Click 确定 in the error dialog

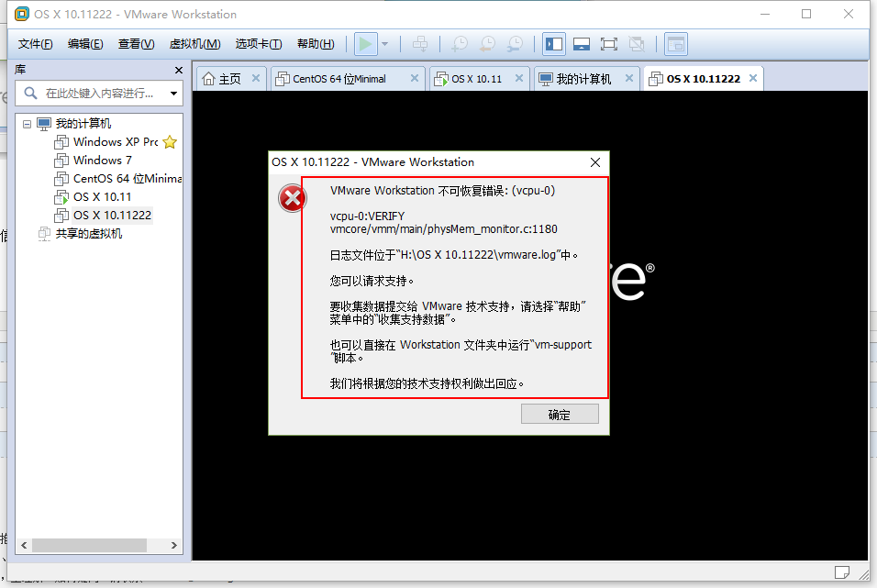click(560, 415)
